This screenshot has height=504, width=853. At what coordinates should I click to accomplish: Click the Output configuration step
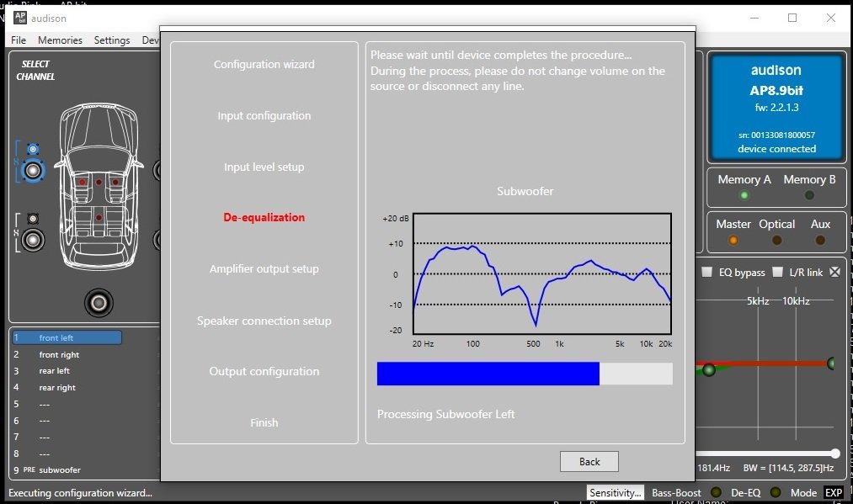pos(264,371)
